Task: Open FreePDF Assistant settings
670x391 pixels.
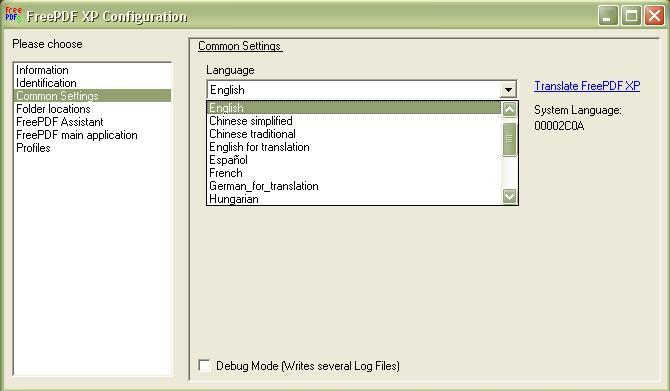Action: 93,122
